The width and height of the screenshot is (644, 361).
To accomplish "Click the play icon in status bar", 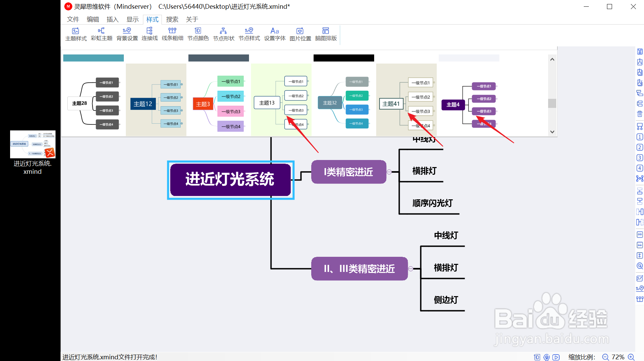I will 556,357.
